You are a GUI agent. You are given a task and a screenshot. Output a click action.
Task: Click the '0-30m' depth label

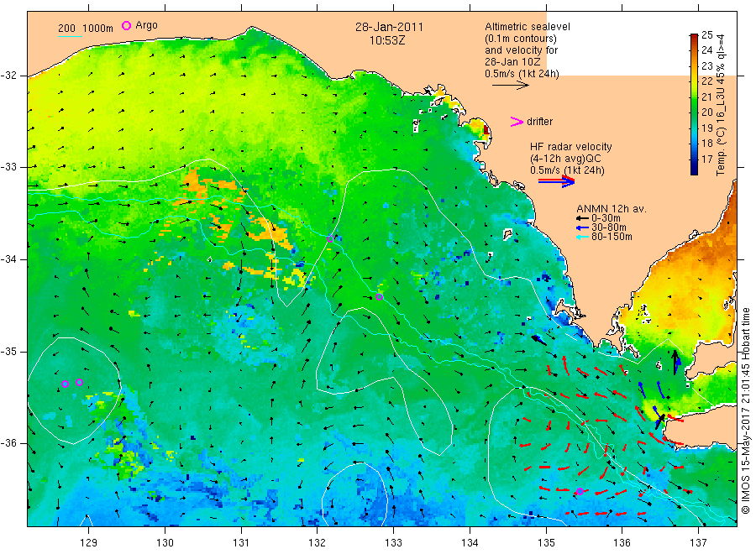[606, 218]
